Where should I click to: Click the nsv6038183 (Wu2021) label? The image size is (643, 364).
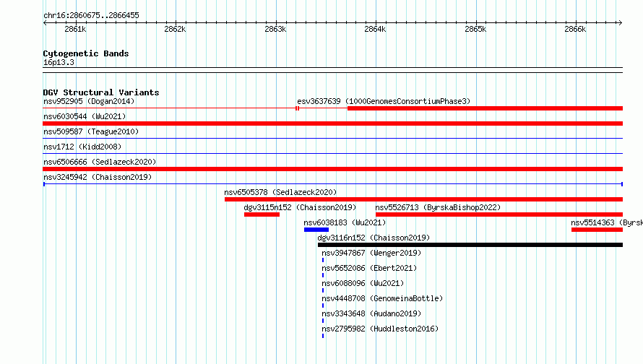pos(345,222)
